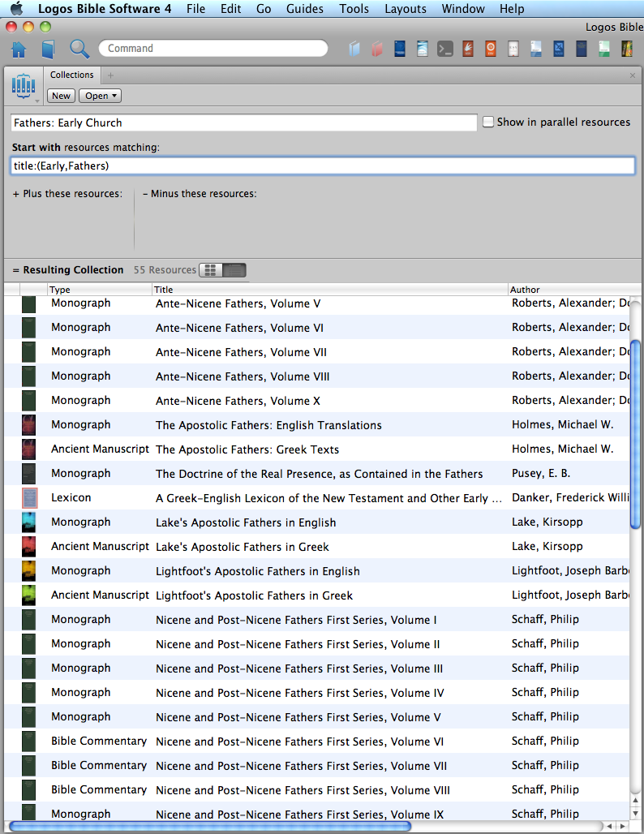The height and width of the screenshot is (834, 644).
Task: Click cover of Lake's Apostolic Fathers in English
Action: (x=28, y=522)
